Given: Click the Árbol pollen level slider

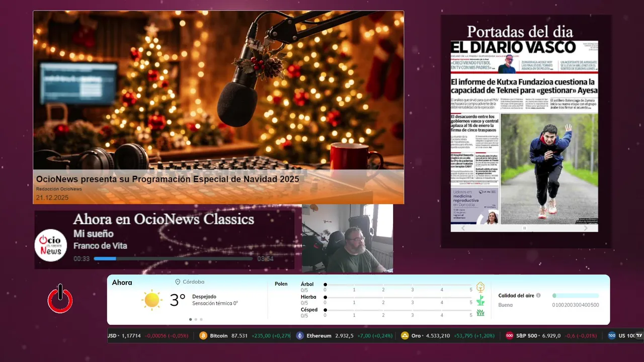Looking at the screenshot, I should [398, 285].
